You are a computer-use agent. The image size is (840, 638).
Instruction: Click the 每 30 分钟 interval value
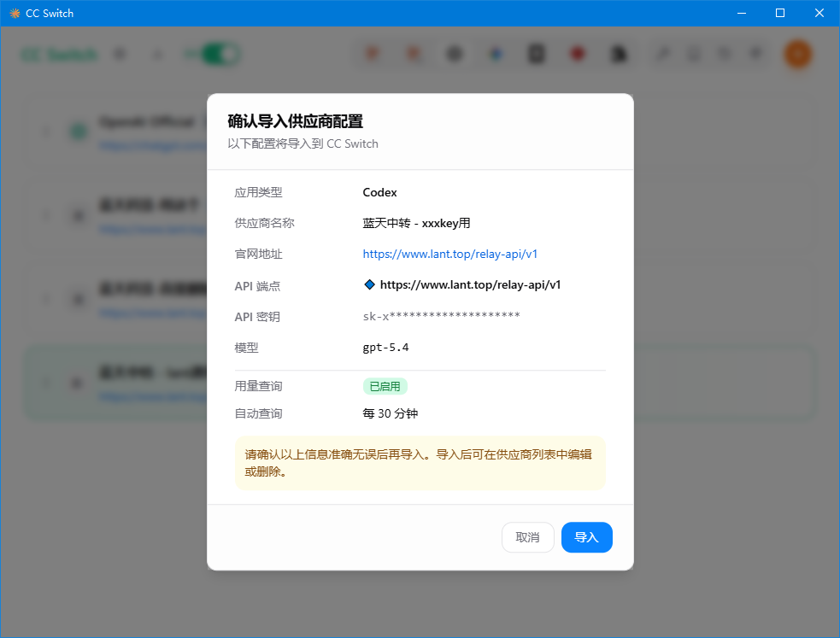pos(390,413)
